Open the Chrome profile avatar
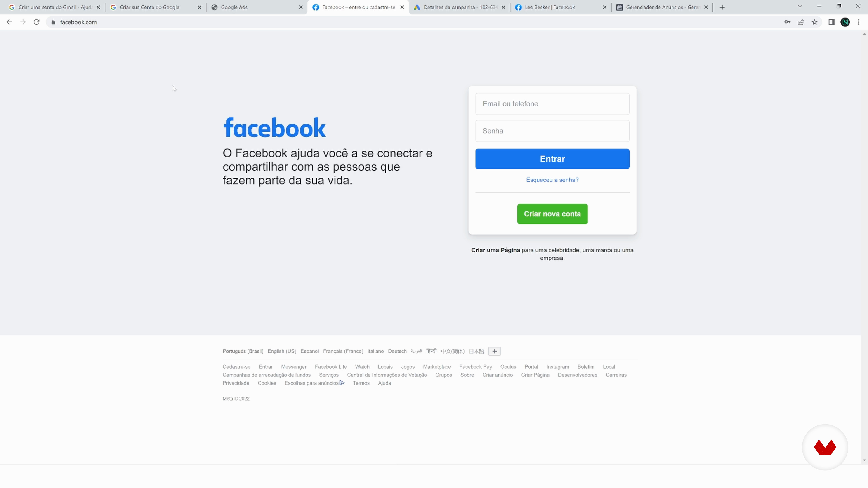868x488 pixels. [x=845, y=22]
